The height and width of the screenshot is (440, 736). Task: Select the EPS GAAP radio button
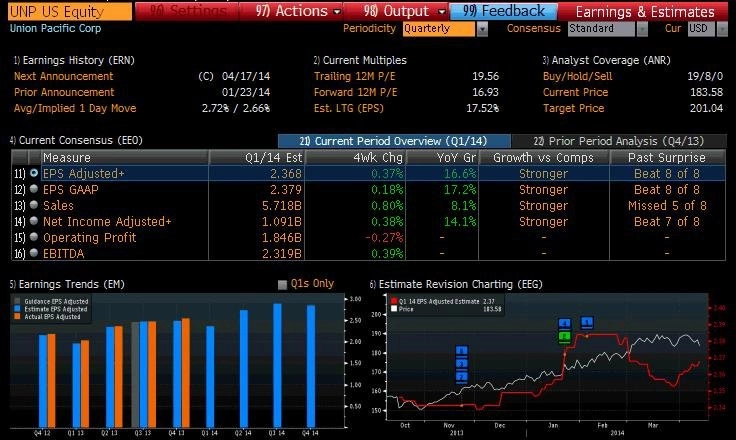click(x=34, y=189)
